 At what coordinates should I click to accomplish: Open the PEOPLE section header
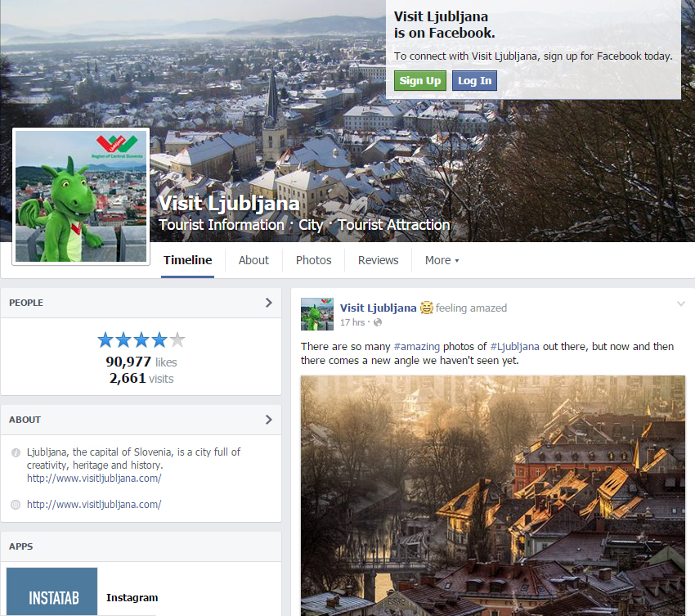point(26,303)
